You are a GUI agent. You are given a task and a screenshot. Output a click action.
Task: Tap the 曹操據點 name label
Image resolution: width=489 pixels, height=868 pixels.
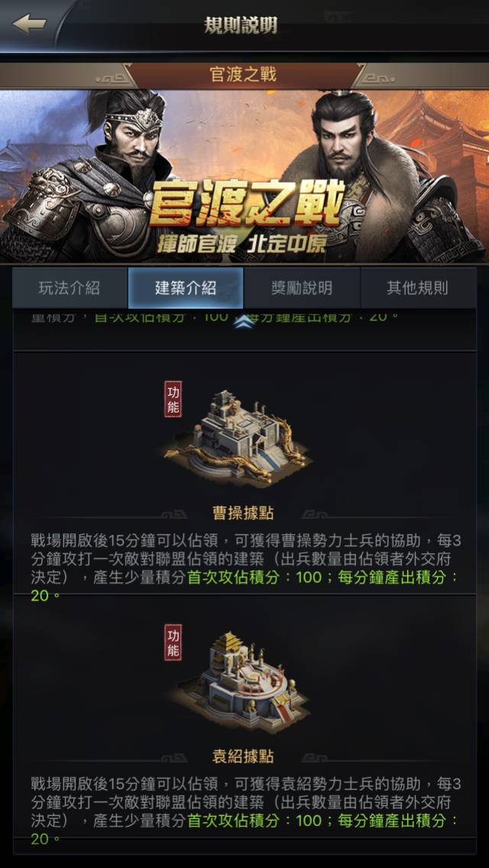[x=243, y=513]
